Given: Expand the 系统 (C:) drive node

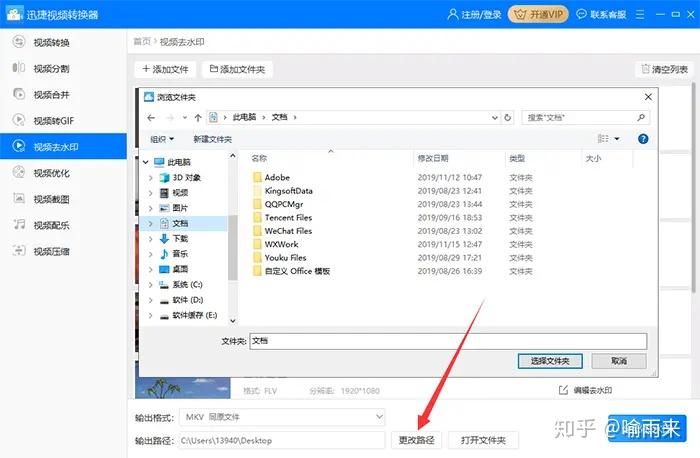Looking at the screenshot, I should click(151, 285).
